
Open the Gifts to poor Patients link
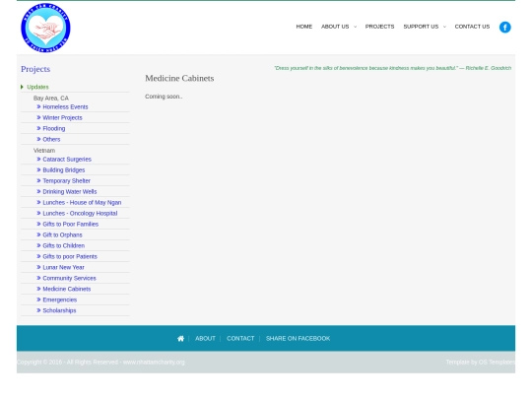(x=70, y=256)
